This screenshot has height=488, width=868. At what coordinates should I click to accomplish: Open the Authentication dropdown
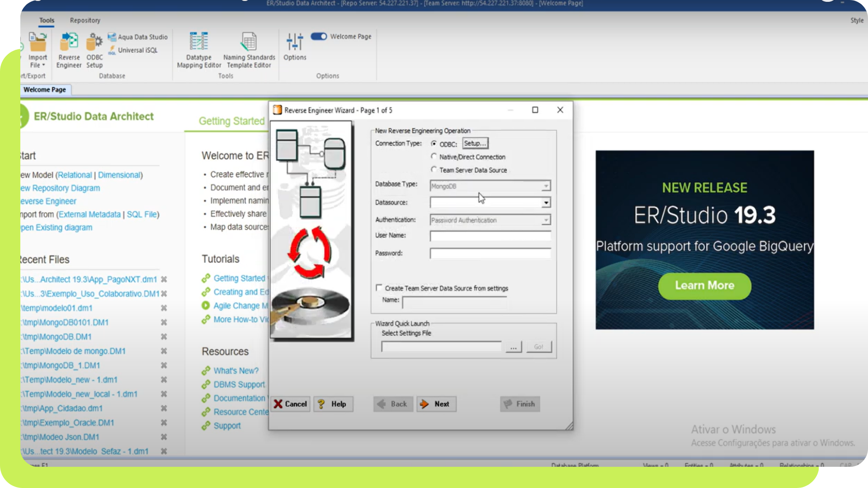(x=546, y=220)
